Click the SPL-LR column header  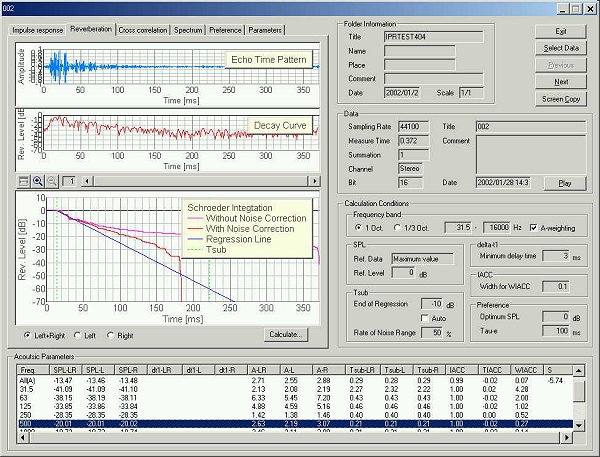pyautogui.click(x=66, y=370)
